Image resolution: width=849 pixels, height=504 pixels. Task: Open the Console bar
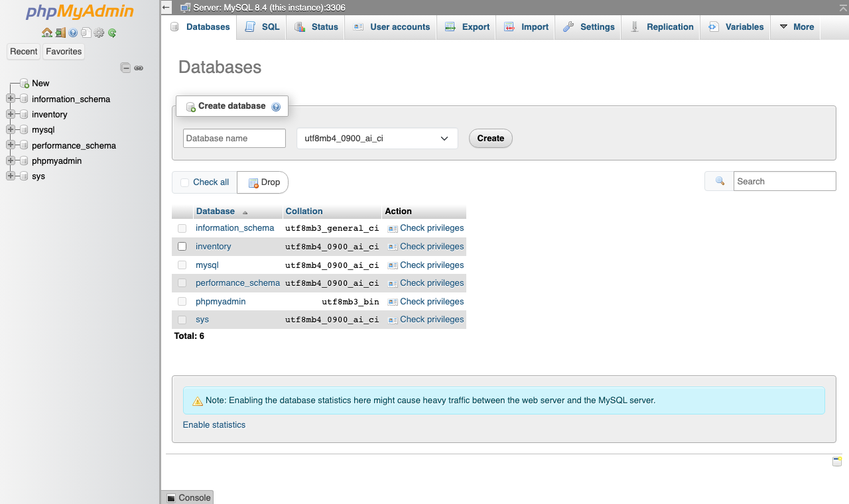[188, 497]
